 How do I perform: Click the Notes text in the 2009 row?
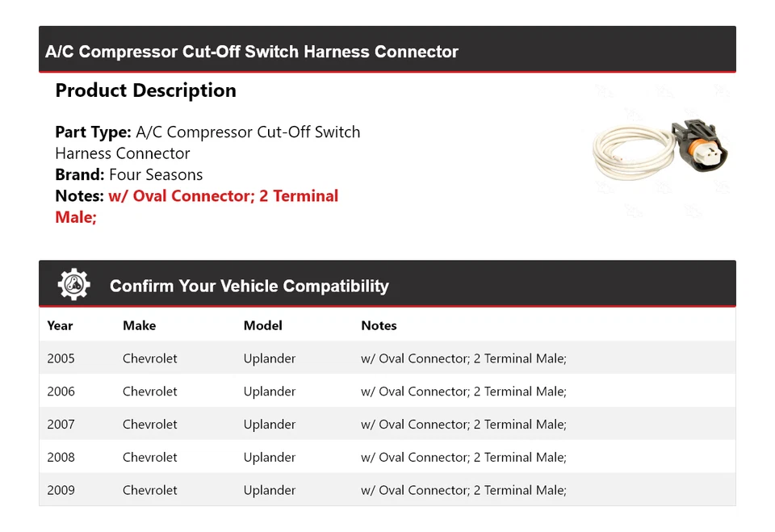tap(463, 491)
